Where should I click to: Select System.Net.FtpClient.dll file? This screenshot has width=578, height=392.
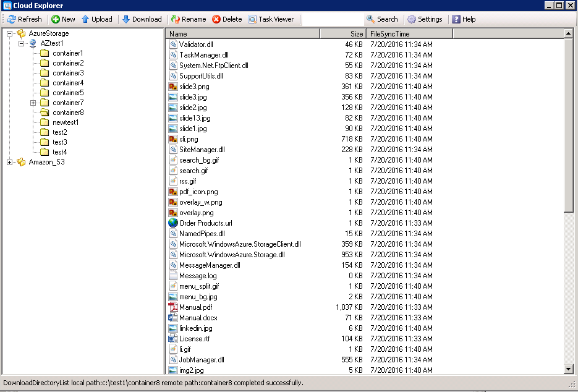(x=214, y=66)
